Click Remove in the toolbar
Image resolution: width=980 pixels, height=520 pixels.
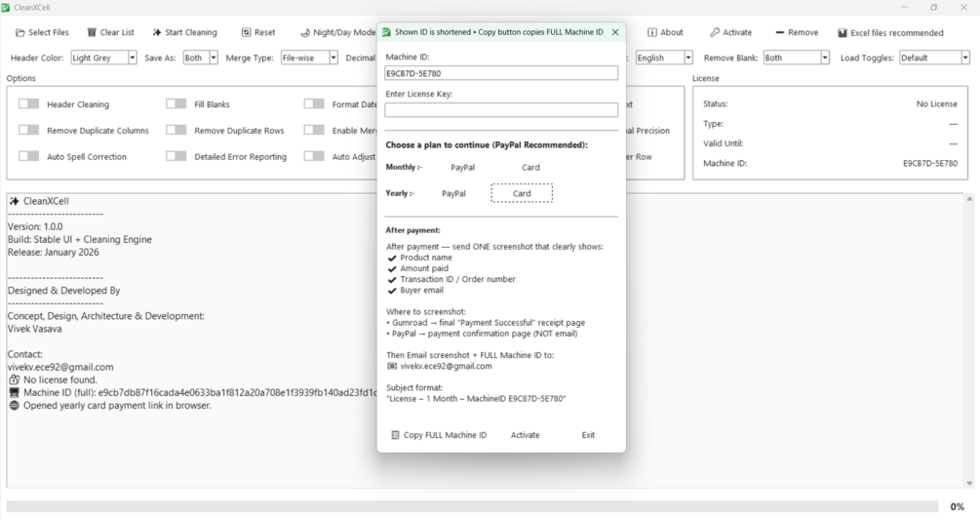(x=797, y=32)
